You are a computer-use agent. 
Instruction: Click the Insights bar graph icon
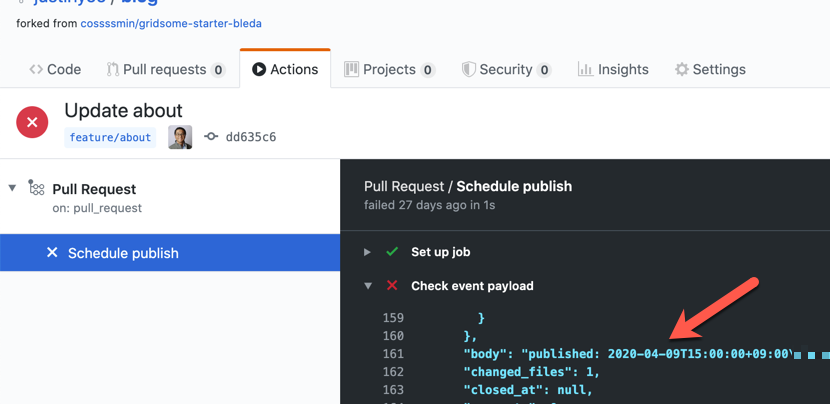click(585, 69)
